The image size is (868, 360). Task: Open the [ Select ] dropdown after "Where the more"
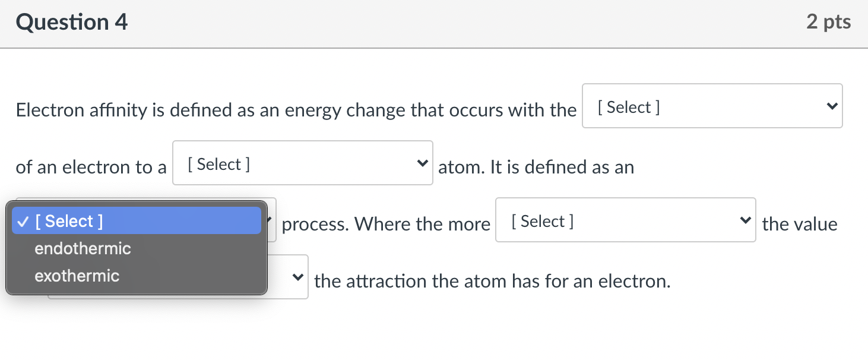(x=625, y=220)
